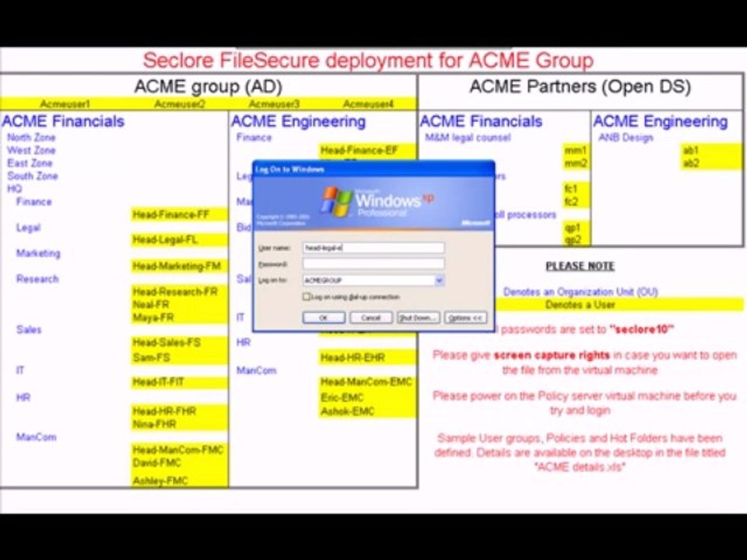Select Head-Finance-EF user label
The height and width of the screenshot is (560, 747).
pyautogui.click(x=359, y=150)
